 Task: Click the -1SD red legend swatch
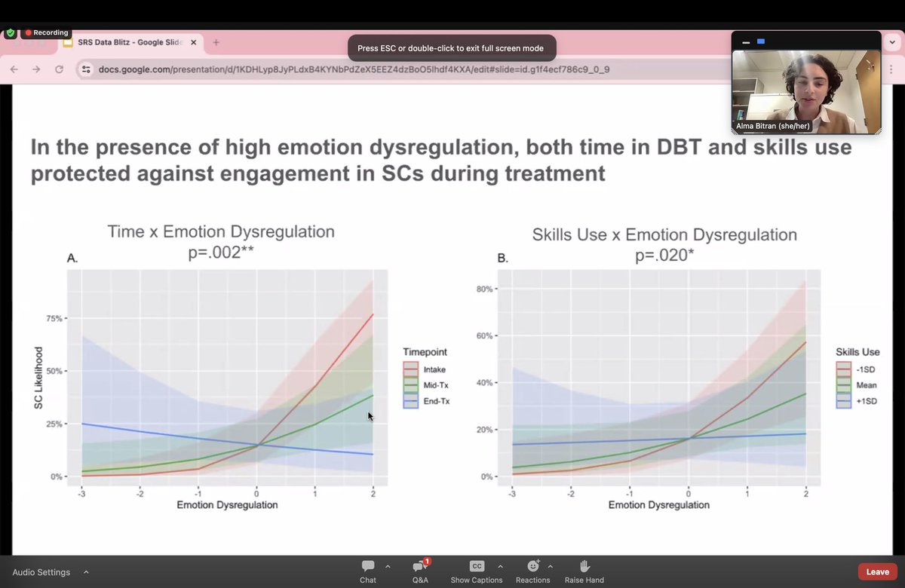pyautogui.click(x=843, y=369)
